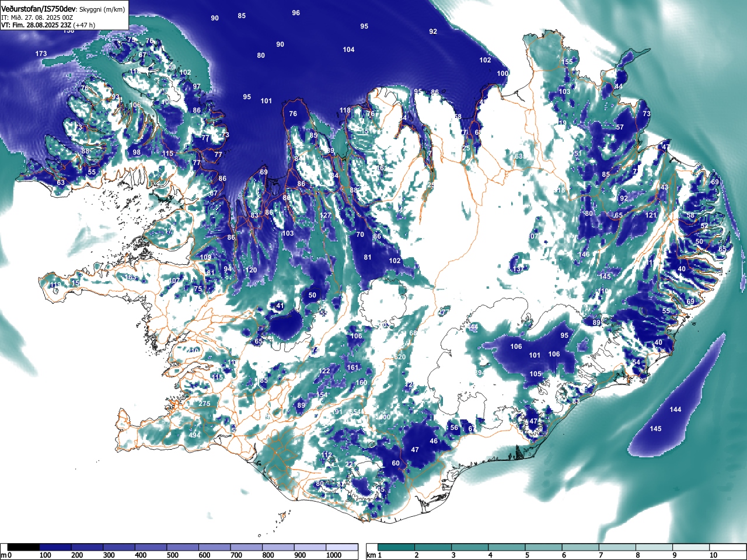Click the darkest blue 100–200 m legend swatch
Screen dimensions: 747x560
[55, 547]
